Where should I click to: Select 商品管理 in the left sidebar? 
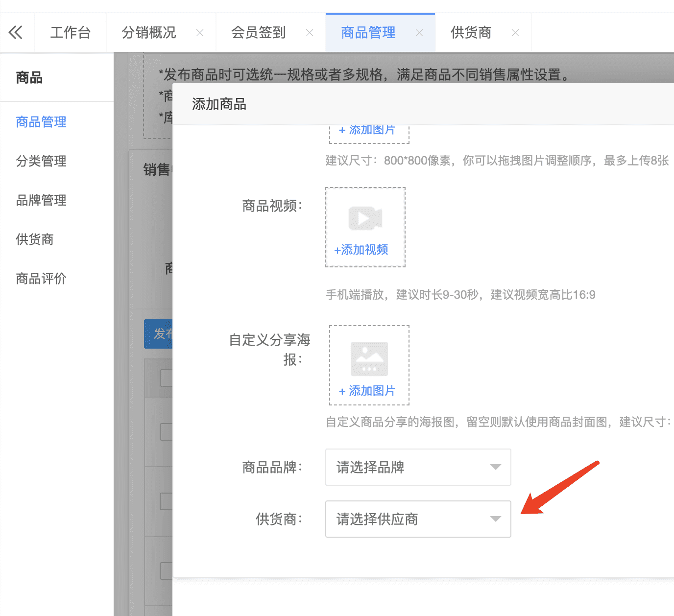tap(41, 122)
